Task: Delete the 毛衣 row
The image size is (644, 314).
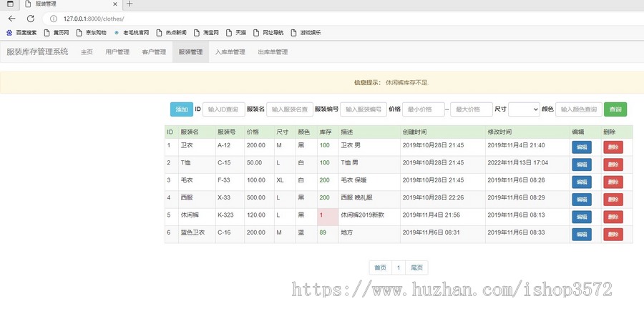Action: [613, 182]
